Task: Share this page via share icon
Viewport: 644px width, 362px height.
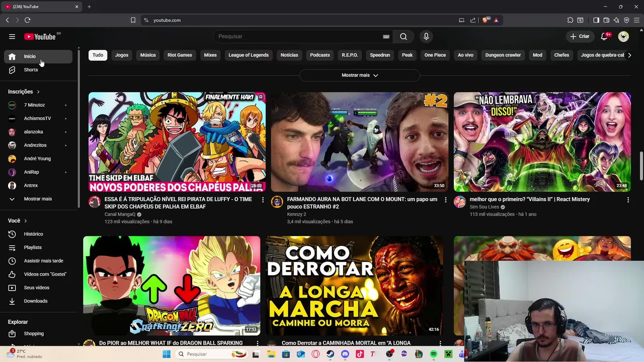Action: click(473, 20)
